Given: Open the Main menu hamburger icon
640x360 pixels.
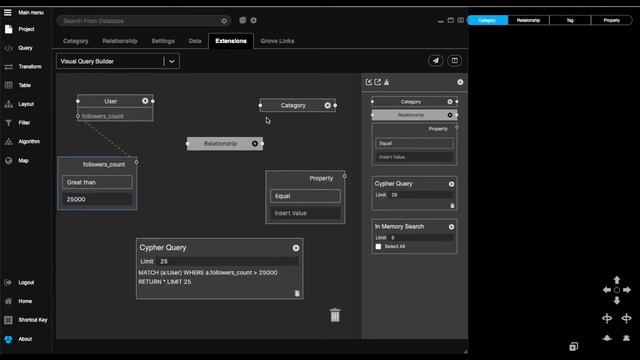Looking at the screenshot, I should (8, 12).
